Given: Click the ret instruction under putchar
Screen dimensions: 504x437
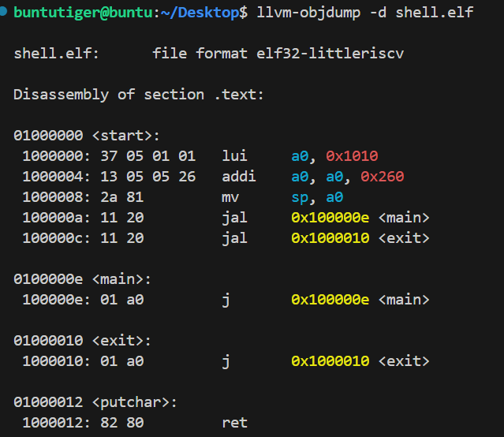Looking at the screenshot, I should pos(235,423).
